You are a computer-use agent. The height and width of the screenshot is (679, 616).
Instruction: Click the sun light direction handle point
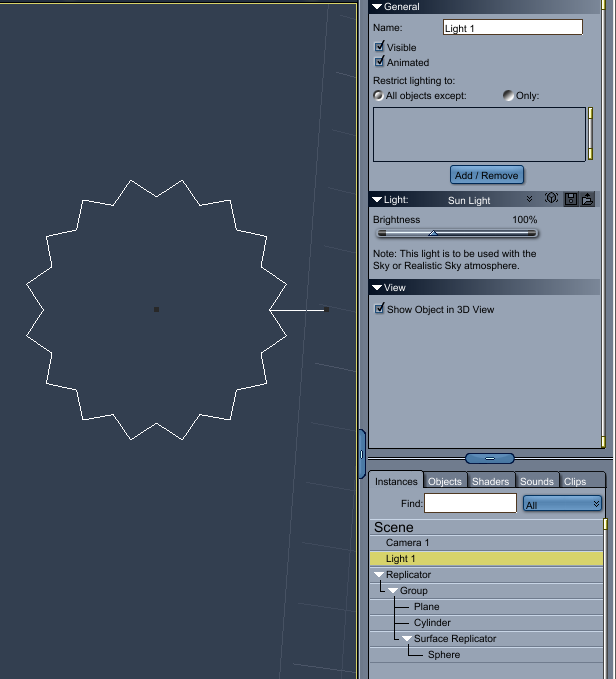coord(326,310)
